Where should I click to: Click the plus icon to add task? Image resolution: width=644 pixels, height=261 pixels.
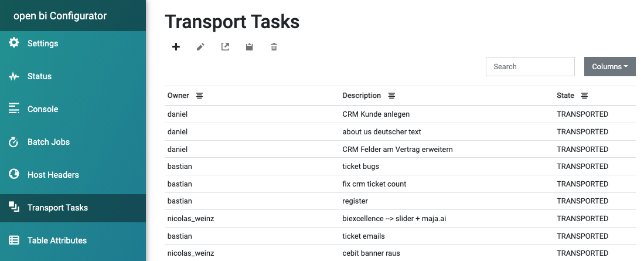[176, 47]
